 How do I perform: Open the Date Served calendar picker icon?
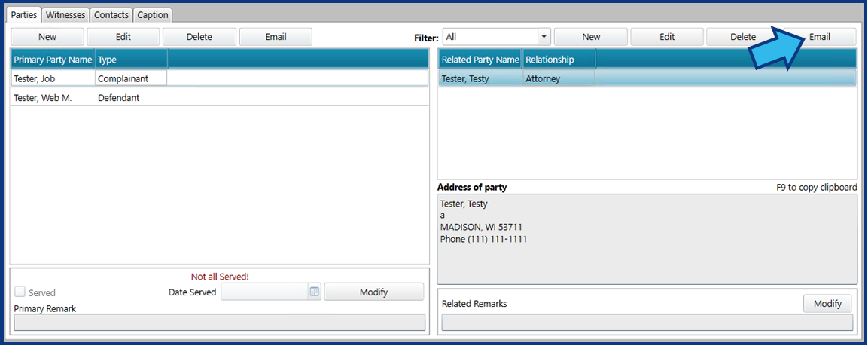tap(315, 292)
